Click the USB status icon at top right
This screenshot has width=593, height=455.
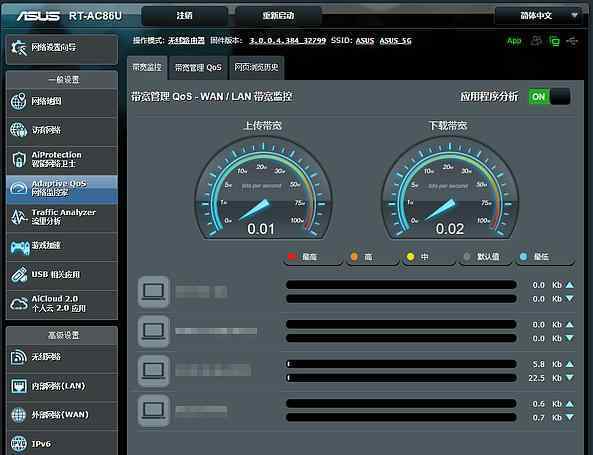click(x=572, y=40)
